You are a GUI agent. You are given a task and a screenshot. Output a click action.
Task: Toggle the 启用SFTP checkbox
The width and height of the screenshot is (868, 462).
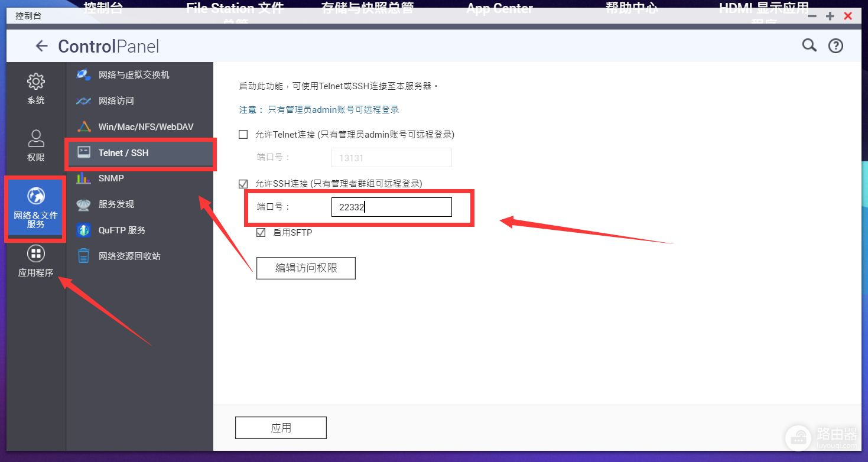pos(261,233)
